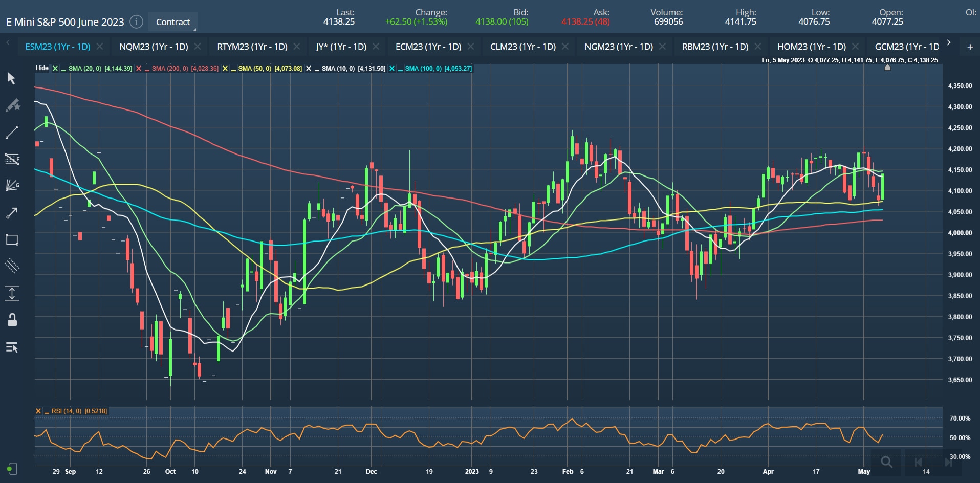Close the ECM23 tab
Viewport: 980px width, 483px height.
pos(471,47)
